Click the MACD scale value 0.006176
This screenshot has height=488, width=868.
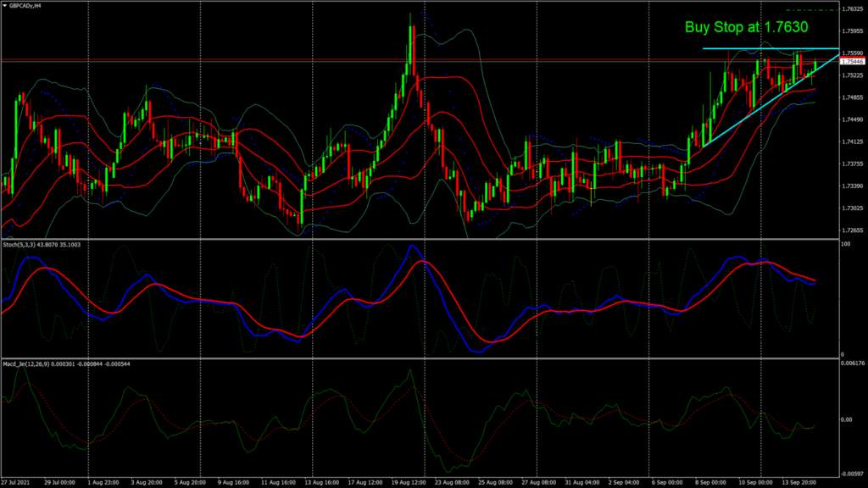point(853,363)
